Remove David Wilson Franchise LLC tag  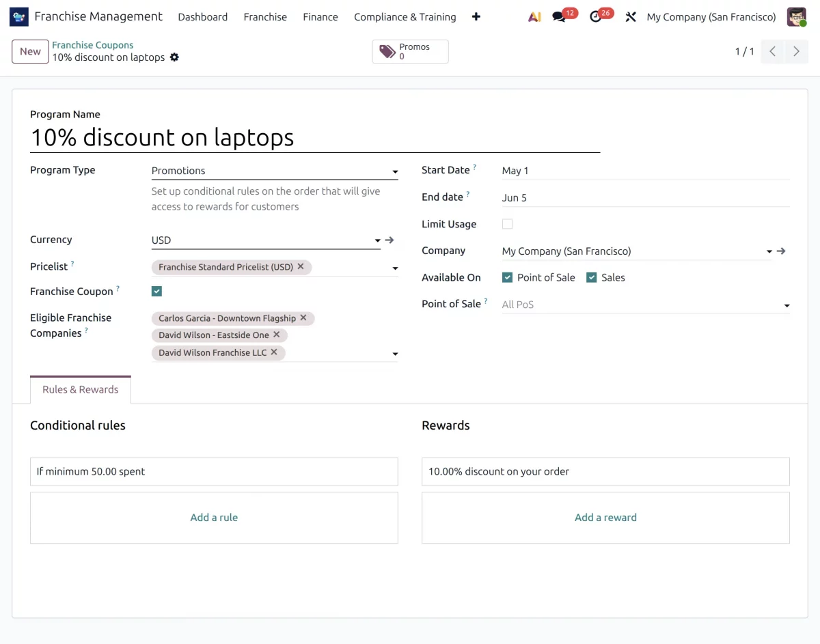[274, 352]
